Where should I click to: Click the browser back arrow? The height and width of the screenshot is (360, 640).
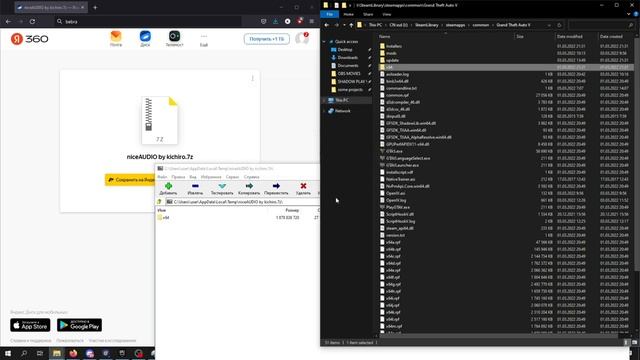pyautogui.click(x=9, y=21)
